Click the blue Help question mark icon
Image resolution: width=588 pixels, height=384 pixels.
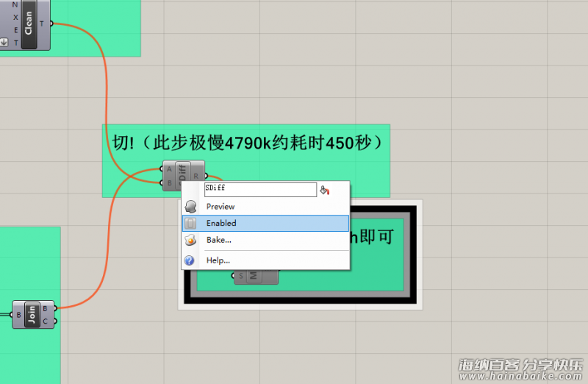(190, 260)
